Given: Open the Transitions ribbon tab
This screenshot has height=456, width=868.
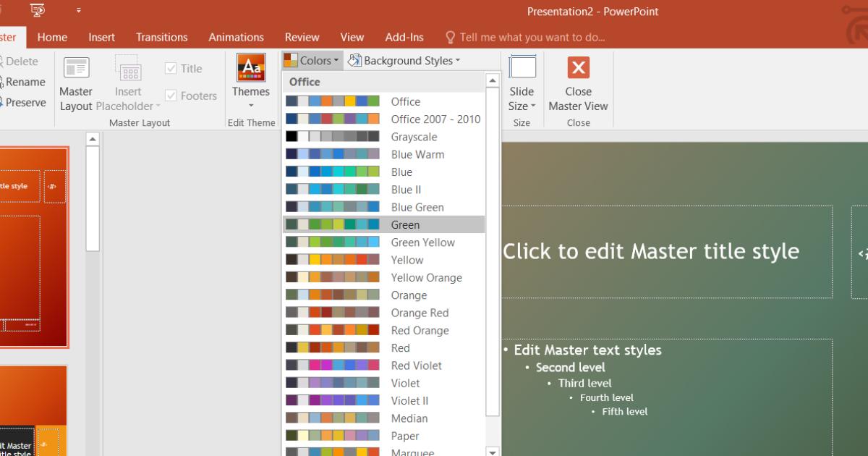Looking at the screenshot, I should pos(161,37).
